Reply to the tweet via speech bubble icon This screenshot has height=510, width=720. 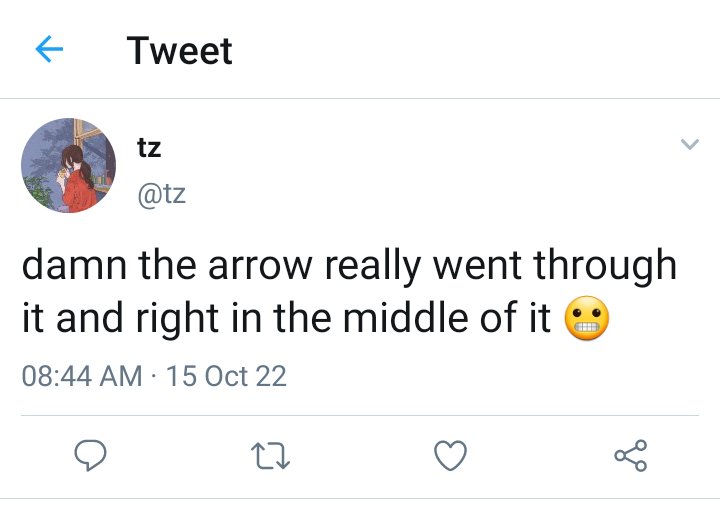(90, 455)
